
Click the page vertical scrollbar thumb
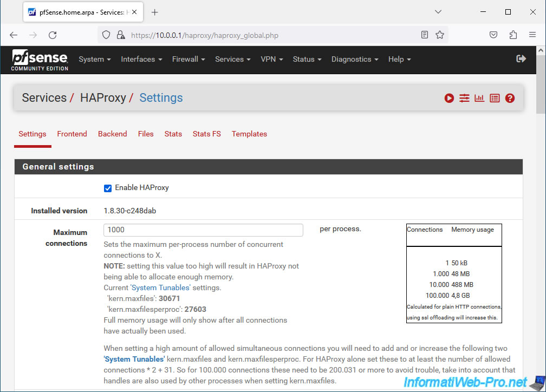pos(541,83)
